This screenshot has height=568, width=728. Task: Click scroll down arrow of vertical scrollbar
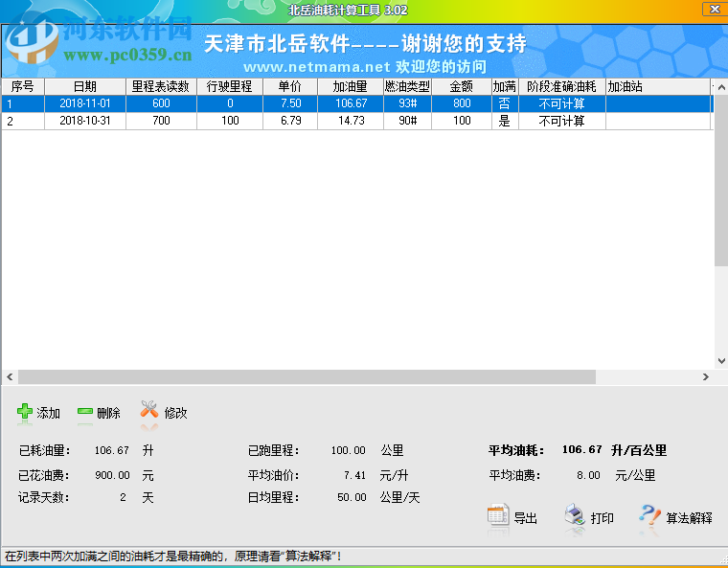click(721, 361)
